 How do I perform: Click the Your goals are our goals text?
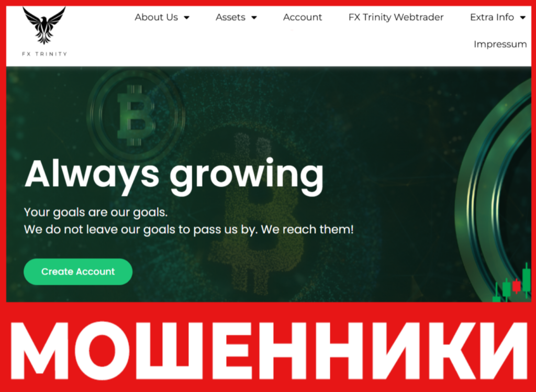click(96, 212)
